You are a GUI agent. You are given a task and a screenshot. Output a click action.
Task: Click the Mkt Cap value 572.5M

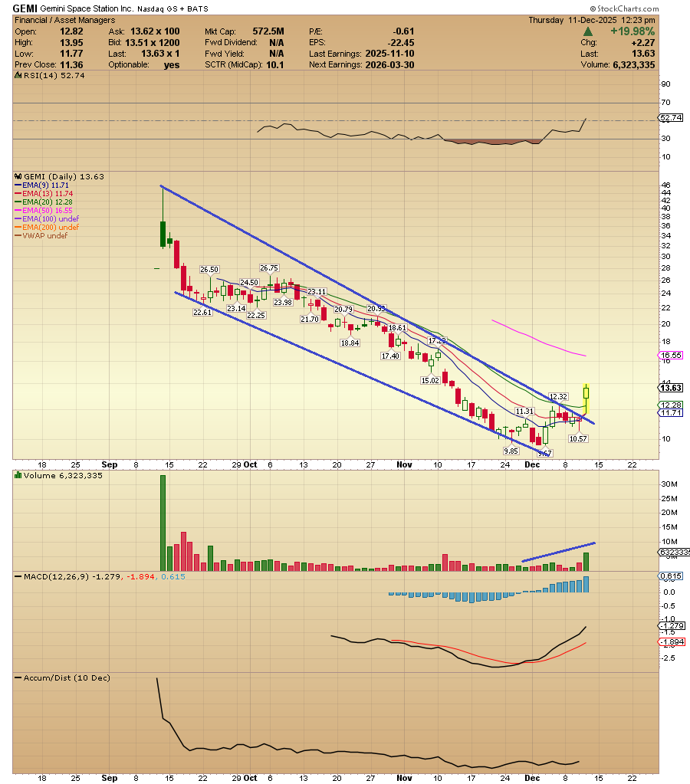point(268,31)
